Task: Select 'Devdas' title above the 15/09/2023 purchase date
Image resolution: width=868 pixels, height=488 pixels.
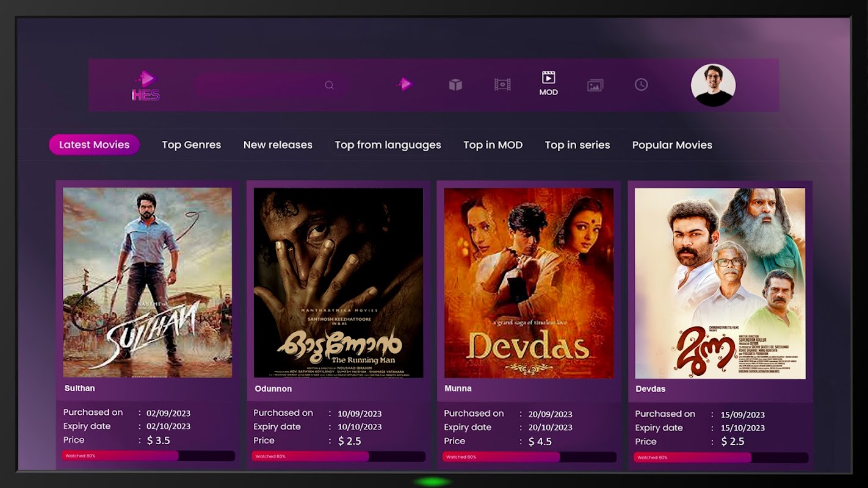Action: (x=650, y=389)
